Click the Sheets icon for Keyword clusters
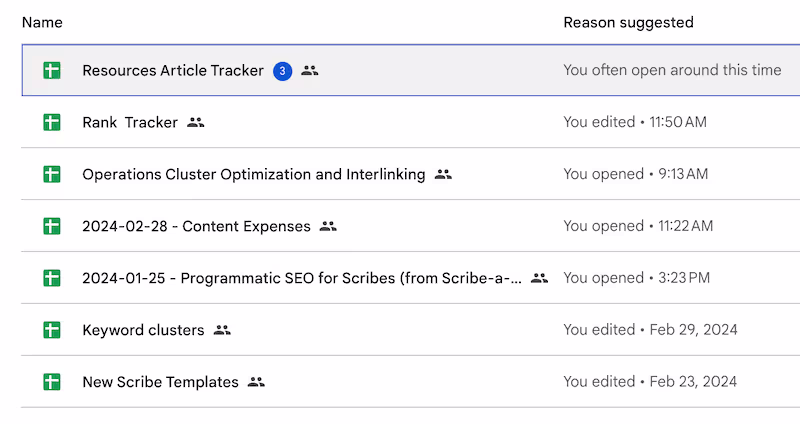 (x=52, y=330)
